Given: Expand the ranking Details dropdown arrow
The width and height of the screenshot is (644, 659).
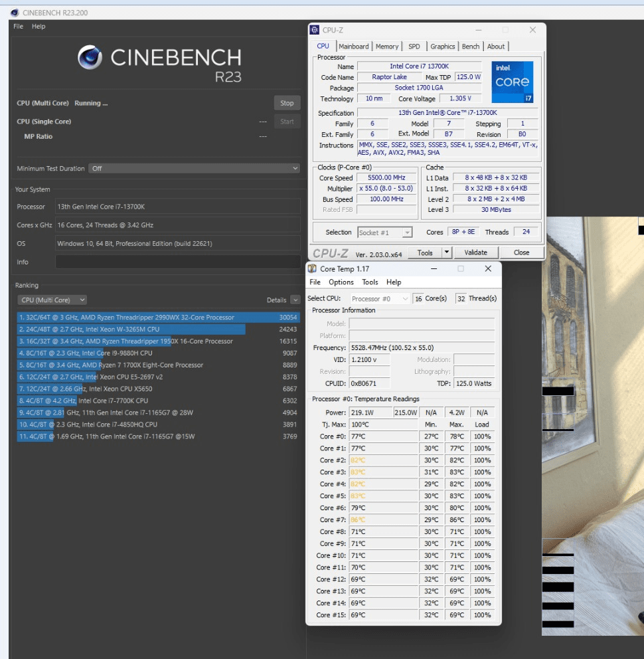Looking at the screenshot, I should (295, 300).
